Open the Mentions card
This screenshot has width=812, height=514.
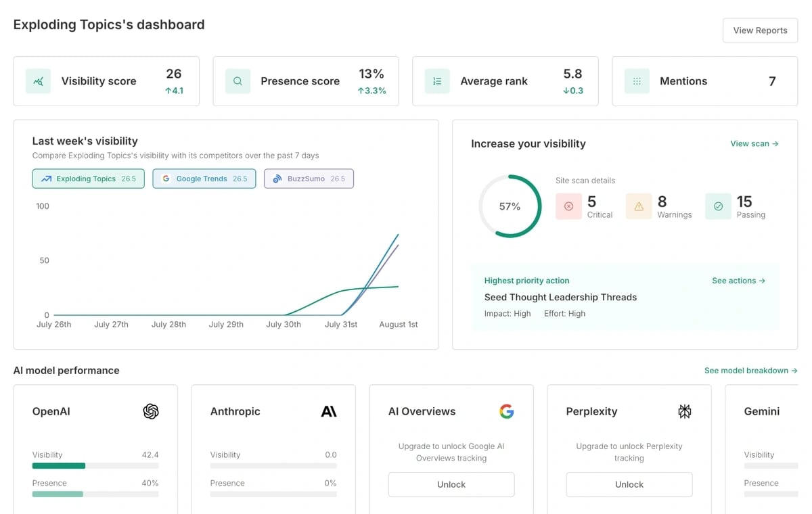point(705,81)
